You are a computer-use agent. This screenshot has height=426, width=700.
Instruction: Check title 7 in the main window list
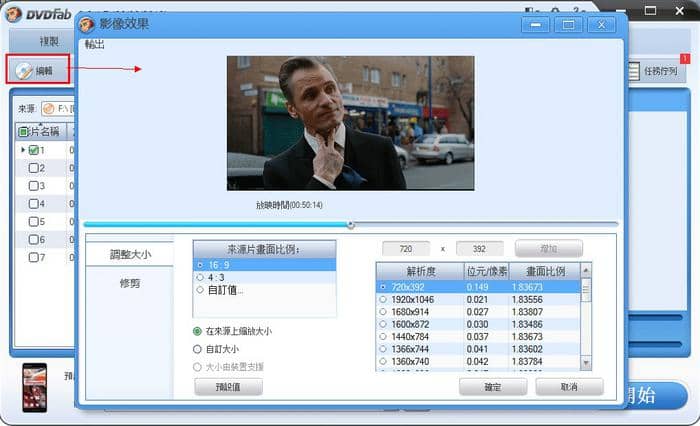pos(33,257)
